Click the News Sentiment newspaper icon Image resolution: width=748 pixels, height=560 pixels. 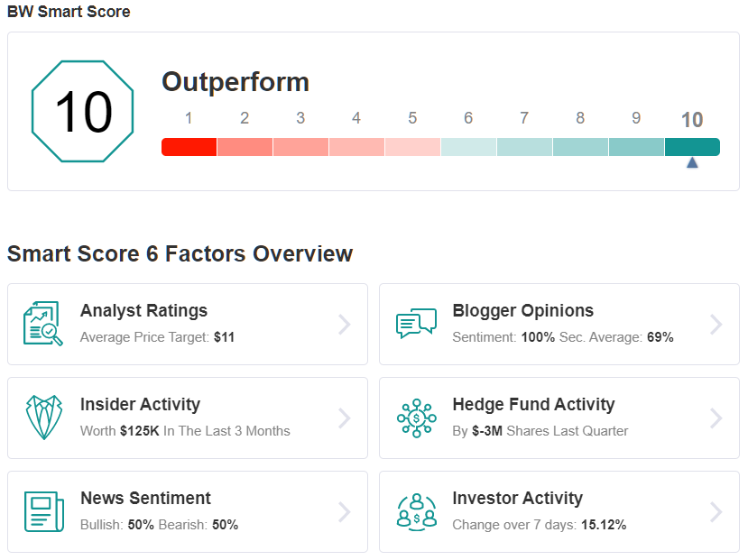point(44,512)
